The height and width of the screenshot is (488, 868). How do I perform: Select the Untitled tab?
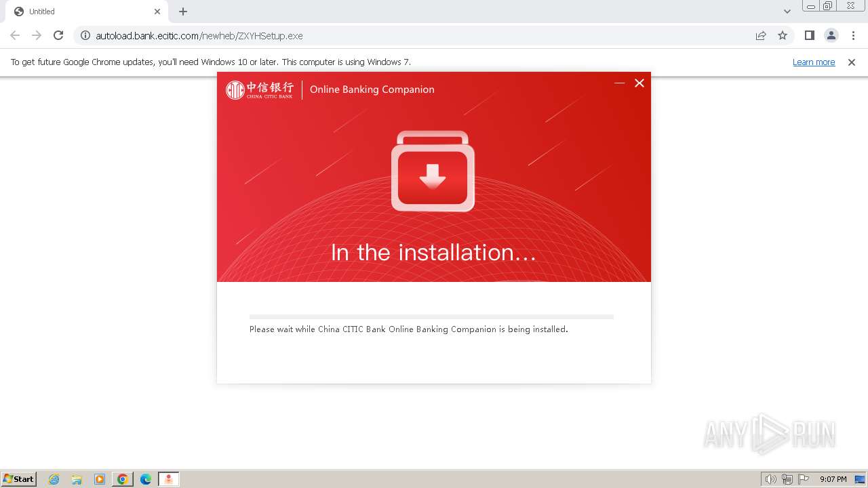point(87,12)
